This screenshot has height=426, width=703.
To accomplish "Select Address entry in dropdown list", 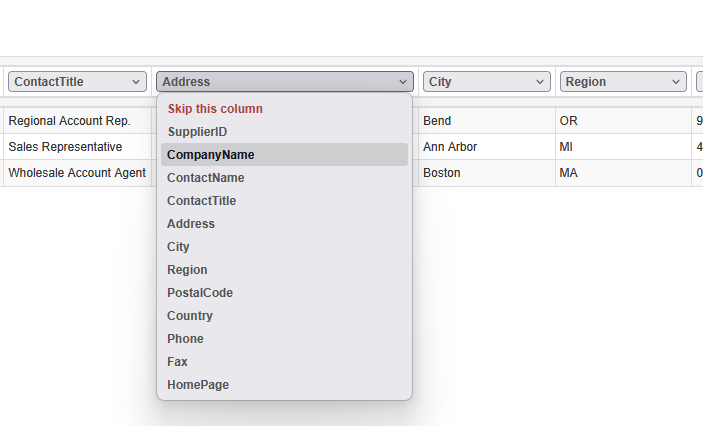I will click(x=190, y=224).
